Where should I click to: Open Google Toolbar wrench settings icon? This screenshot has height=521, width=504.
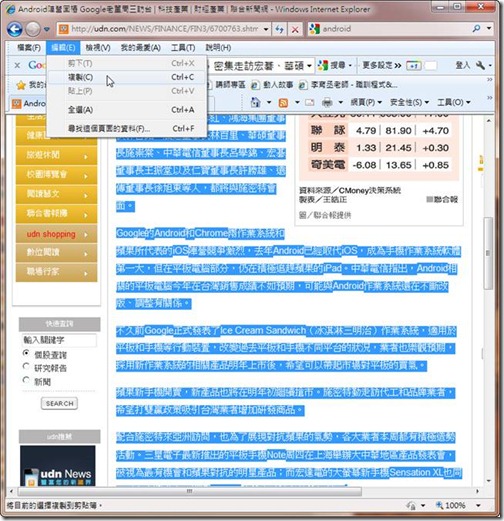pos(480,65)
